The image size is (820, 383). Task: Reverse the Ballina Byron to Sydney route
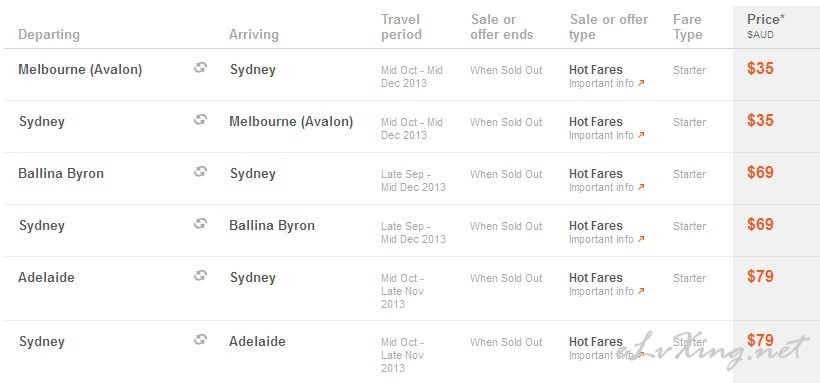[200, 172]
